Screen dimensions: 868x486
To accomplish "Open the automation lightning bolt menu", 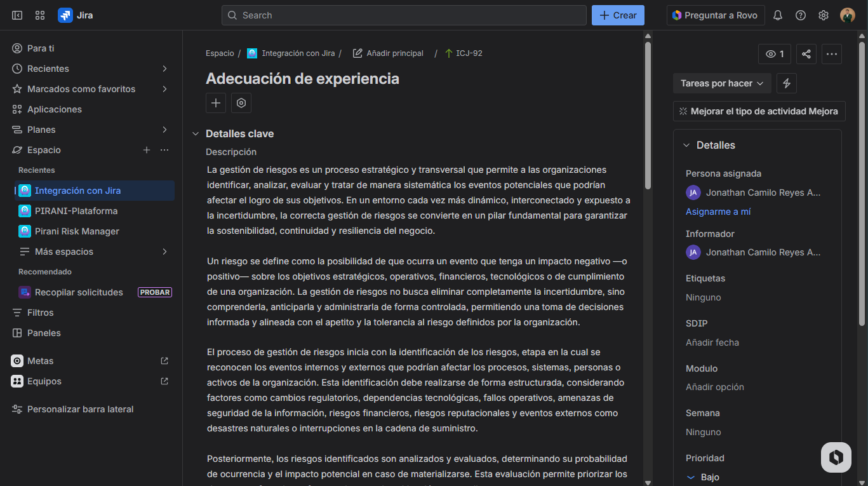I will pyautogui.click(x=787, y=83).
